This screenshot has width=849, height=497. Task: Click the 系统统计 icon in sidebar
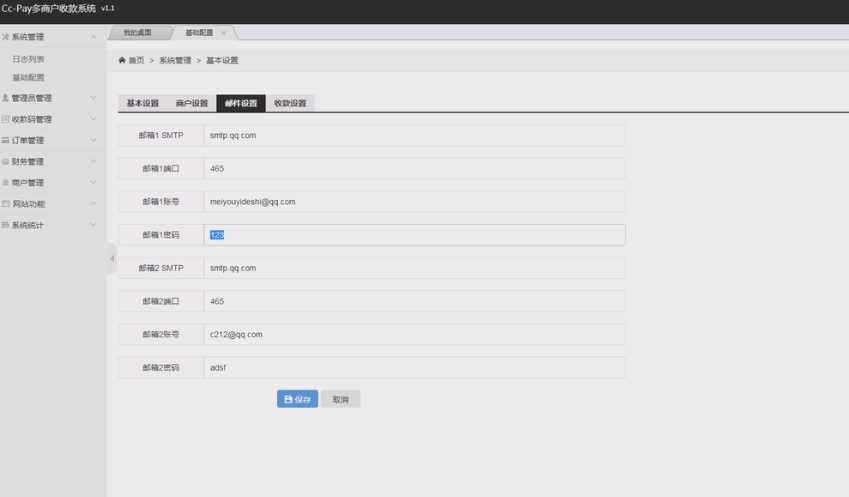6,225
